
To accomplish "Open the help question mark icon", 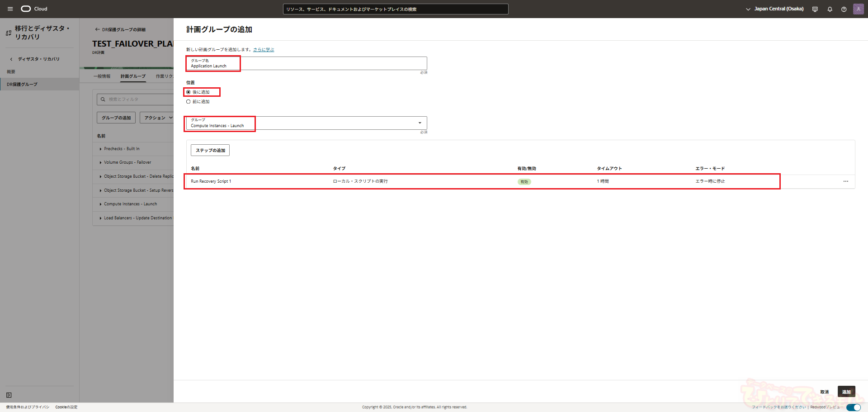I will click(844, 9).
